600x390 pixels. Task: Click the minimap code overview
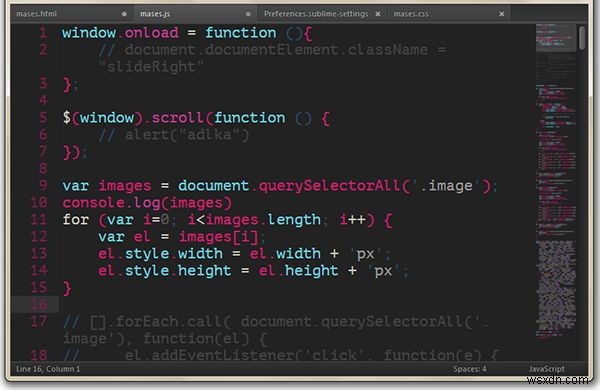tap(556, 182)
